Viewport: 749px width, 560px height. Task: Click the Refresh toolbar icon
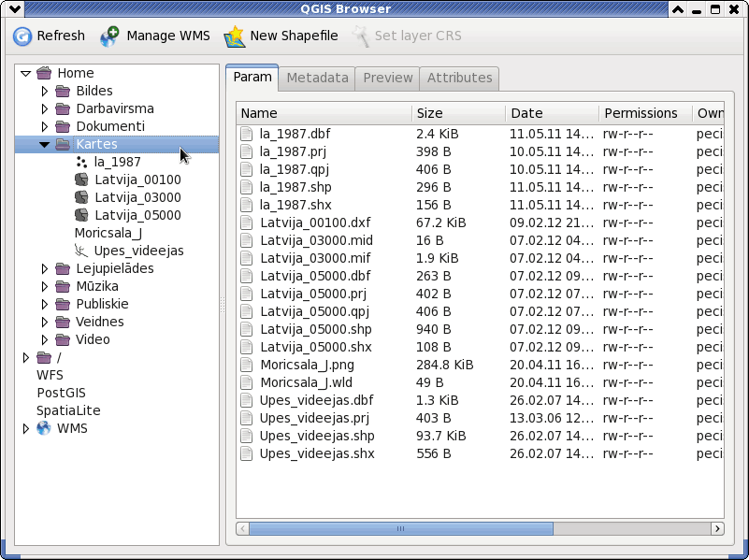tap(22, 36)
